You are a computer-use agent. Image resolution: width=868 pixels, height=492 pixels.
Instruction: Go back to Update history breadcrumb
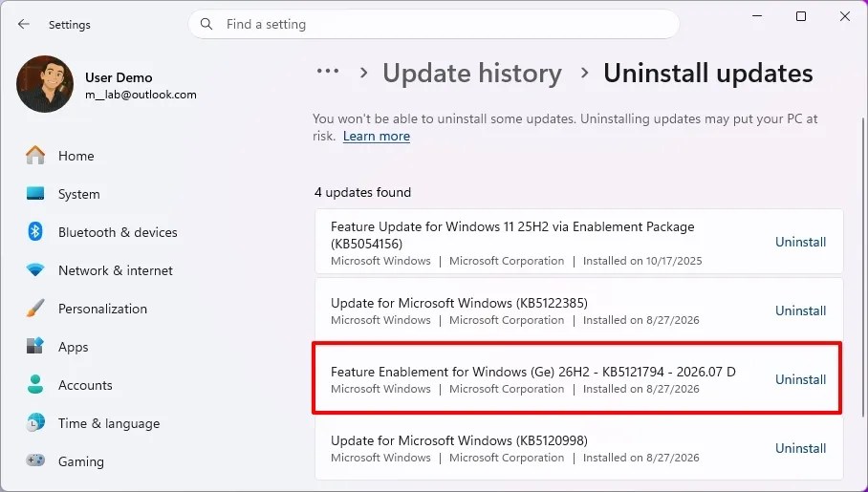click(472, 73)
